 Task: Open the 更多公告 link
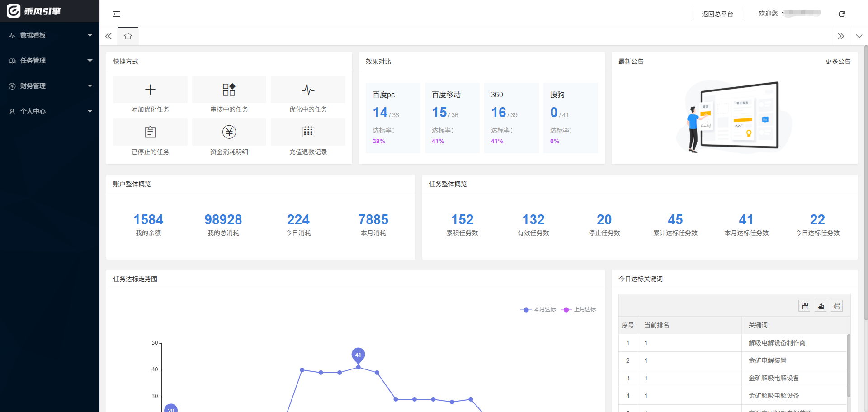(838, 62)
